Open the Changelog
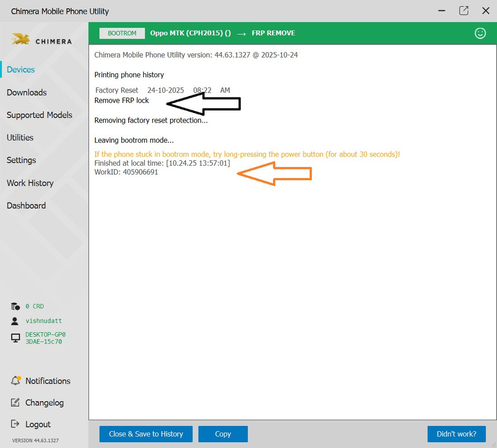Image resolution: width=497 pixels, height=448 pixels. pos(44,403)
